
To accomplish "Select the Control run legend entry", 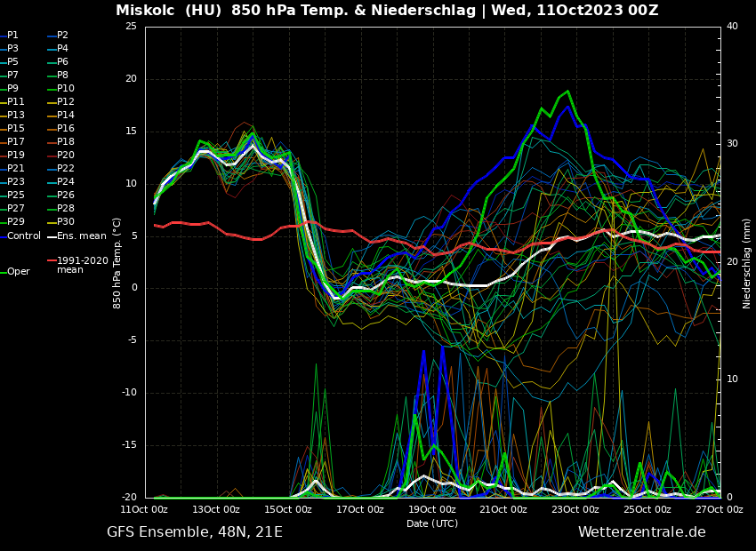I will (24, 236).
